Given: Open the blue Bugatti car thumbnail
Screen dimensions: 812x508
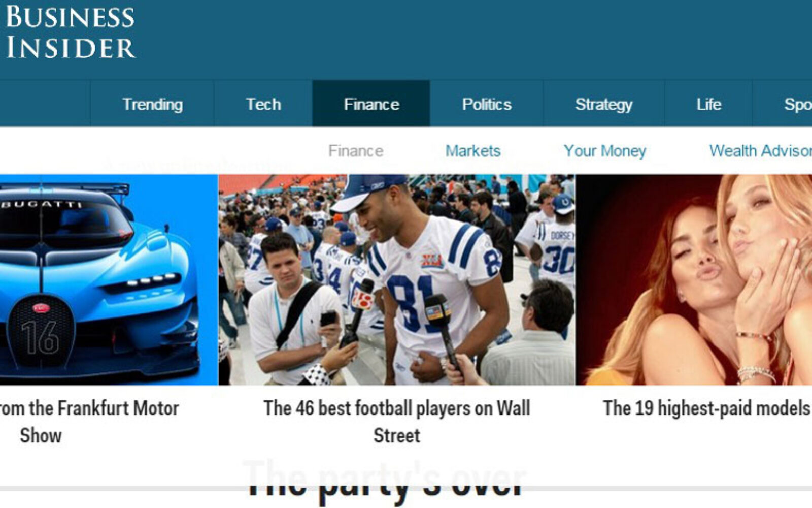Looking at the screenshot, I should tap(109, 280).
